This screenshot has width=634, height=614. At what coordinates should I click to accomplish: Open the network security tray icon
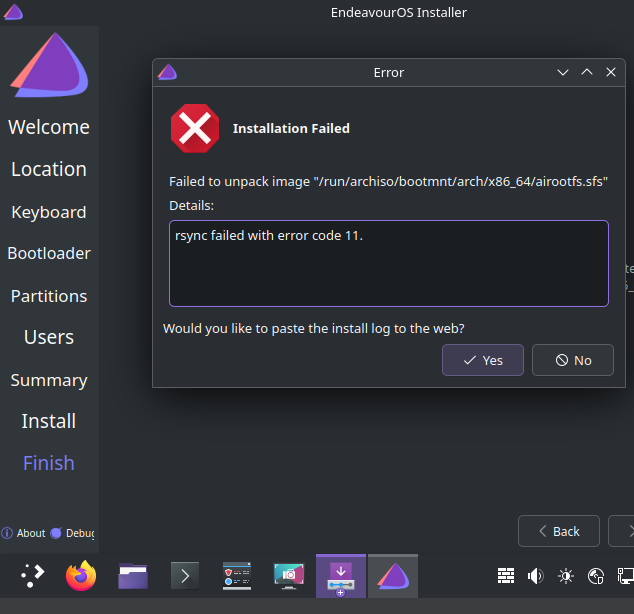tap(596, 576)
